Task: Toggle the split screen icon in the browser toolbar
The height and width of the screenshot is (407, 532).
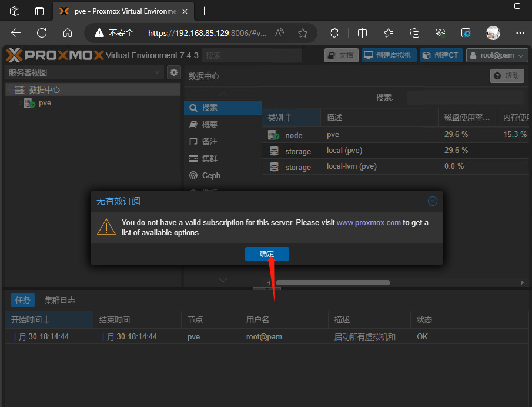Action: point(362,33)
